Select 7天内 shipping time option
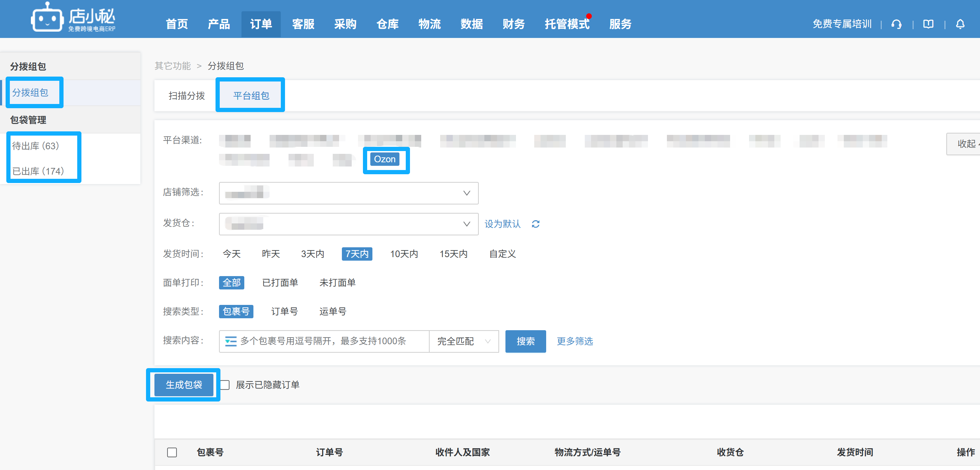 357,254
